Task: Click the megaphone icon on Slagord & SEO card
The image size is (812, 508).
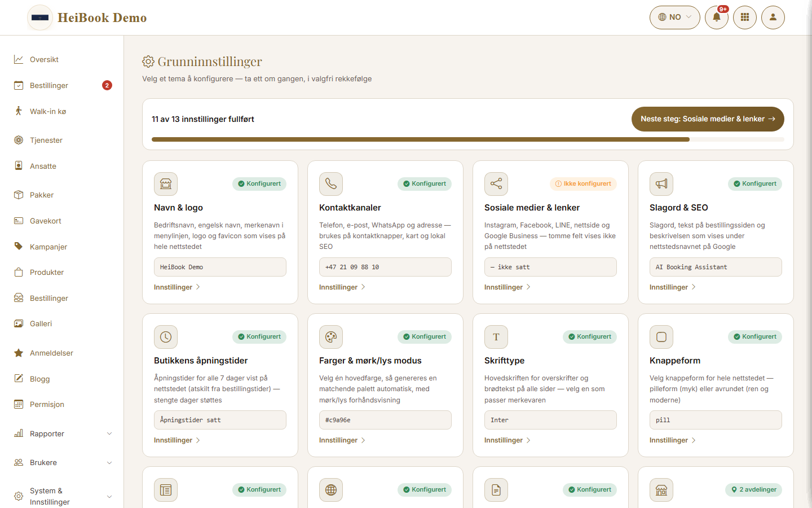Action: 661,184
